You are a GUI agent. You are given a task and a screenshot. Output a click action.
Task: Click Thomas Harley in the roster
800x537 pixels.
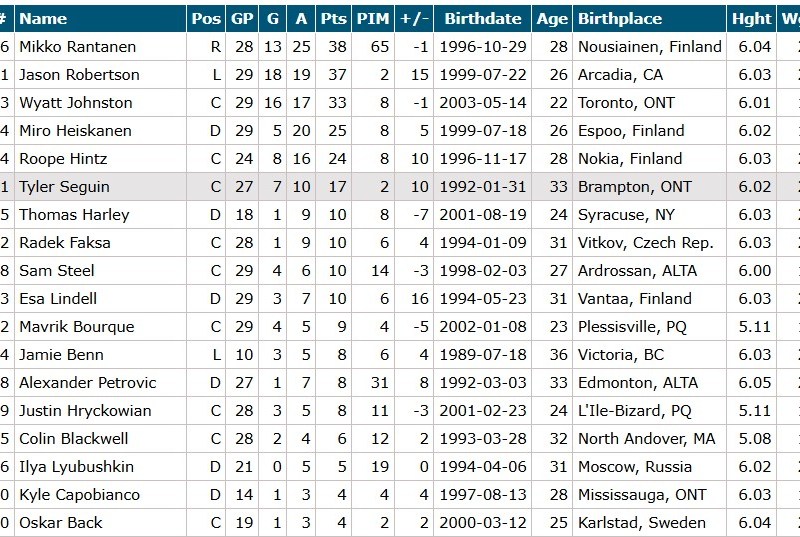(69, 215)
